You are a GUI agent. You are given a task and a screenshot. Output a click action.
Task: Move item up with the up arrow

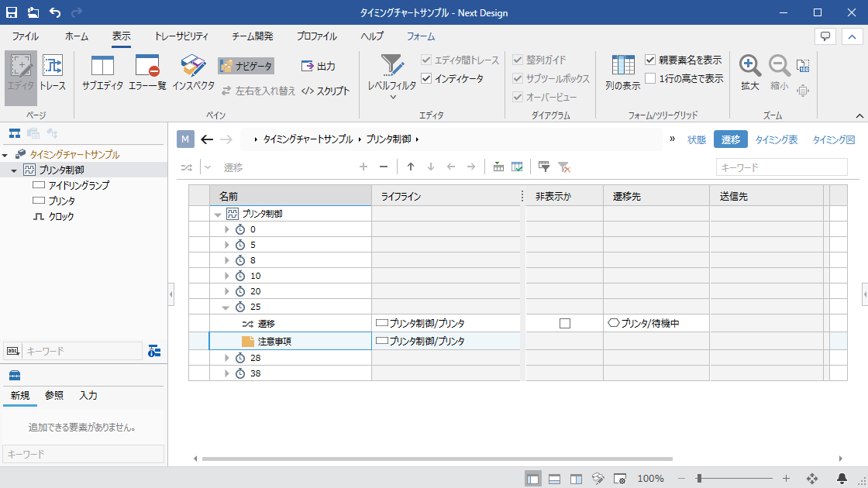[411, 167]
